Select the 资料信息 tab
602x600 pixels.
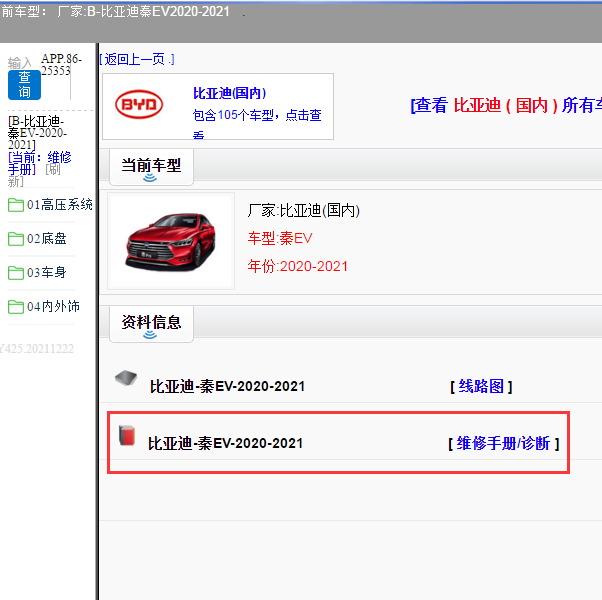point(151,324)
